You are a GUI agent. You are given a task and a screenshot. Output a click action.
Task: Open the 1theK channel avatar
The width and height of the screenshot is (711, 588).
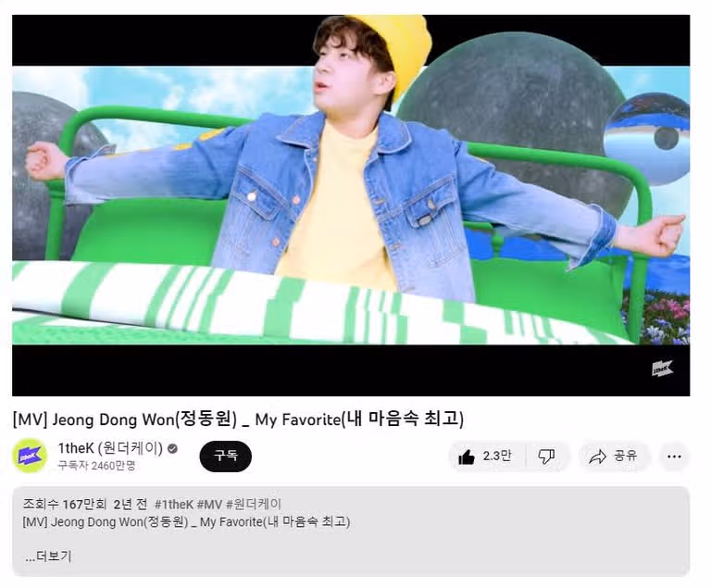pos(30,456)
